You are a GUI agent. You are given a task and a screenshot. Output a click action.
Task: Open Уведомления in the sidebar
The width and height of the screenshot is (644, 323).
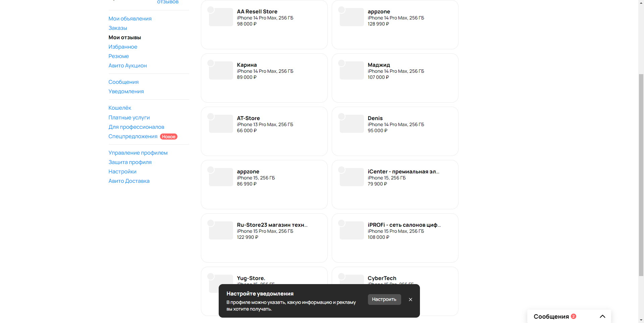[126, 91]
